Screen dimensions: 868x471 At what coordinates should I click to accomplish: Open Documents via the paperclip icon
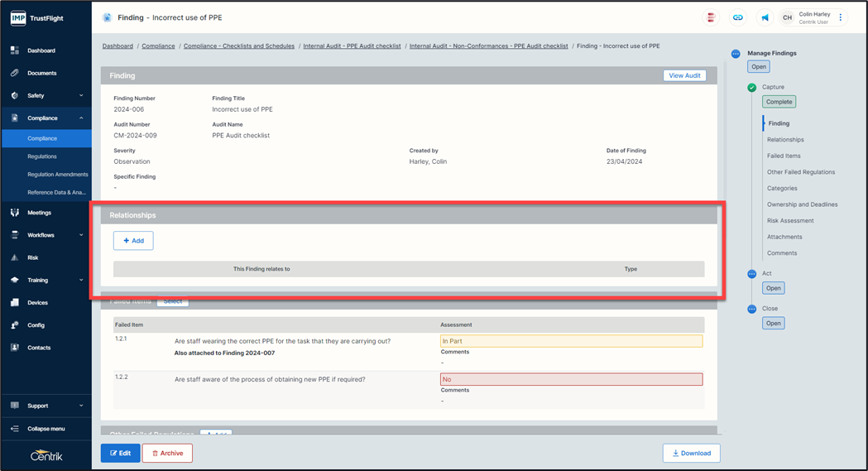[15, 73]
